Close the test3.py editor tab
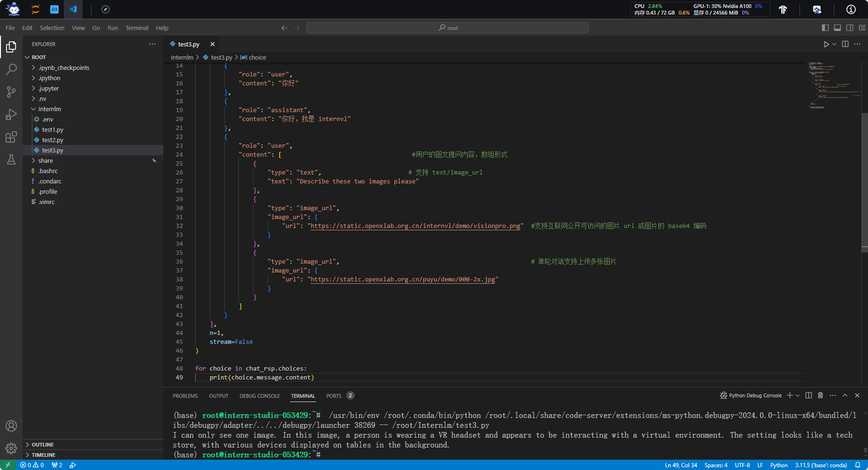 213,44
